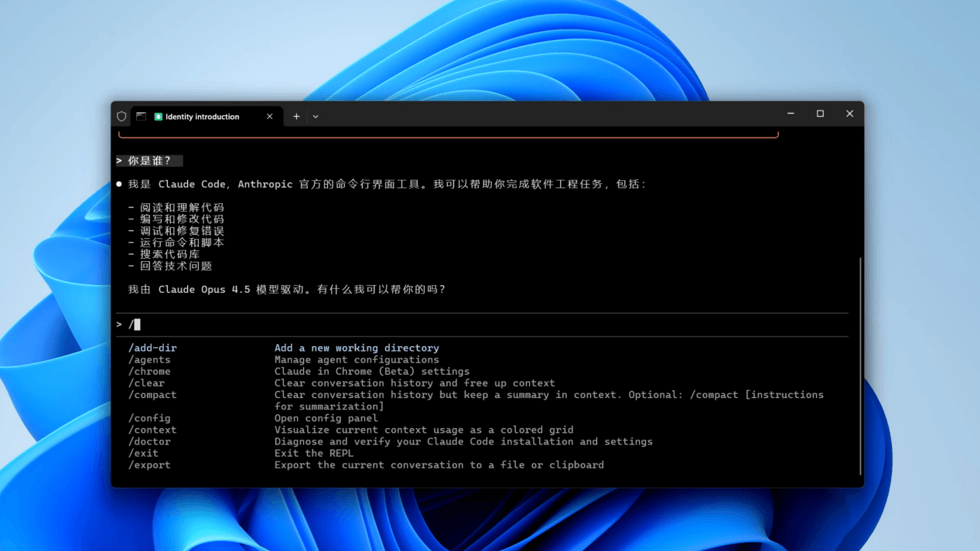Click the terminal profile icon on the tab
Viewport: 980px width, 551px height.
click(x=141, y=117)
